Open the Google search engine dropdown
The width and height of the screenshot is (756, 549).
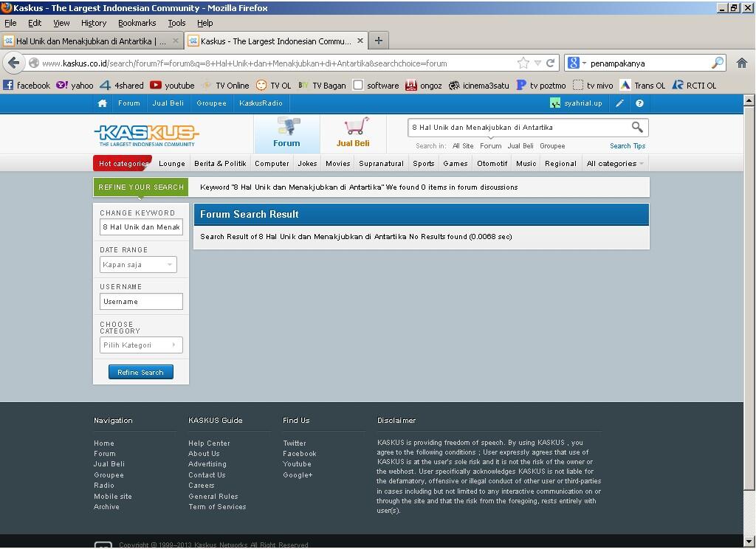577,63
